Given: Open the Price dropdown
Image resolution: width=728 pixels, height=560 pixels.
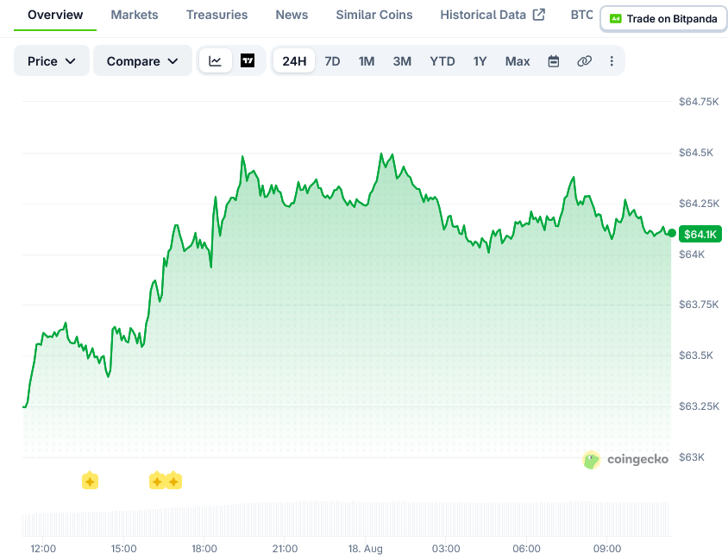Looking at the screenshot, I should point(52,60).
